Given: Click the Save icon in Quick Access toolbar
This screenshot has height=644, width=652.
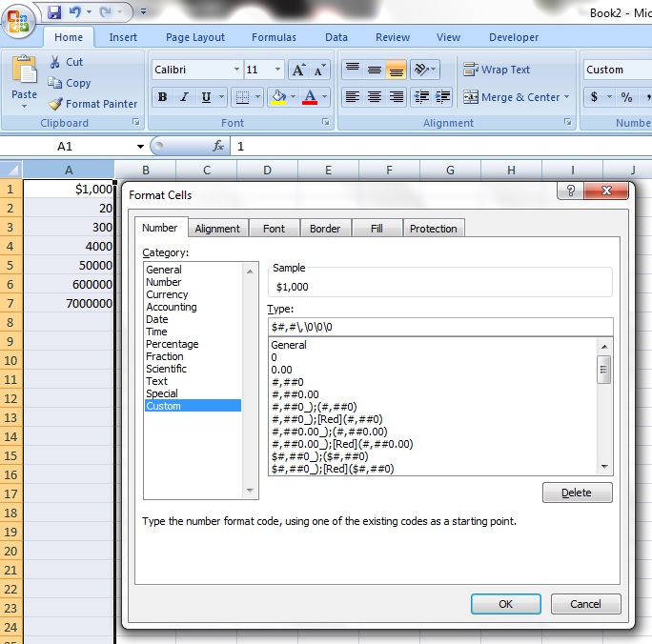Looking at the screenshot, I should point(54,12).
